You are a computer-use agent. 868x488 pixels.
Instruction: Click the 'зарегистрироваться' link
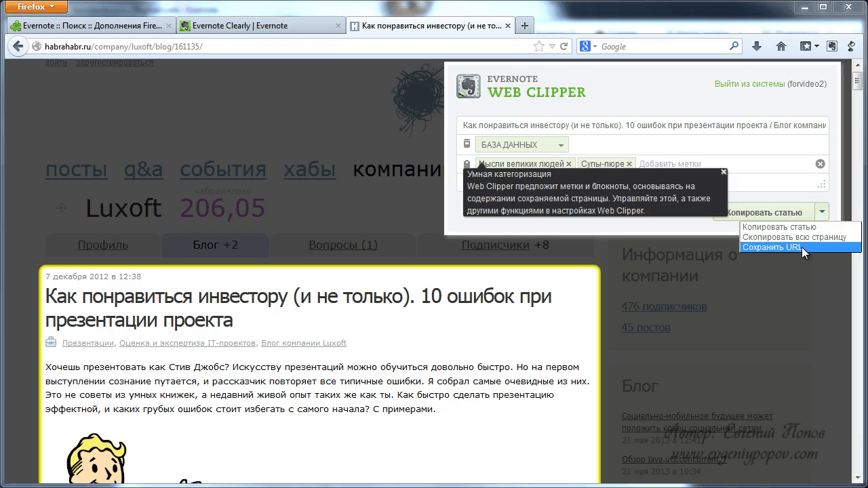coord(115,62)
